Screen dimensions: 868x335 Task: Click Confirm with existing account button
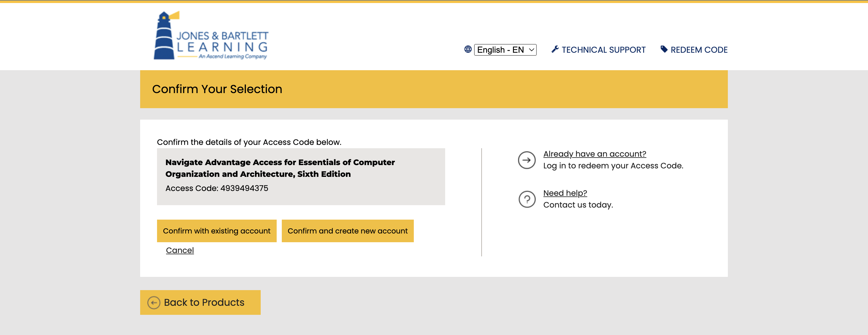pos(217,231)
